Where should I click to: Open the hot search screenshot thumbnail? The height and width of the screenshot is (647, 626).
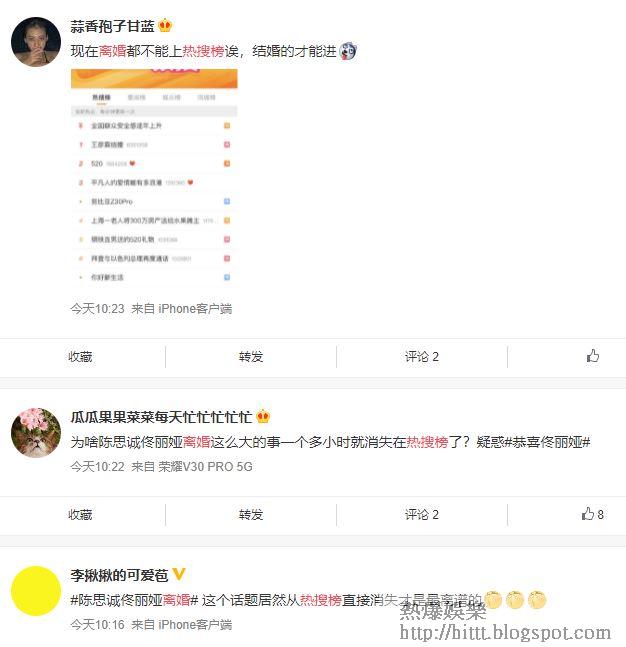click(x=154, y=177)
